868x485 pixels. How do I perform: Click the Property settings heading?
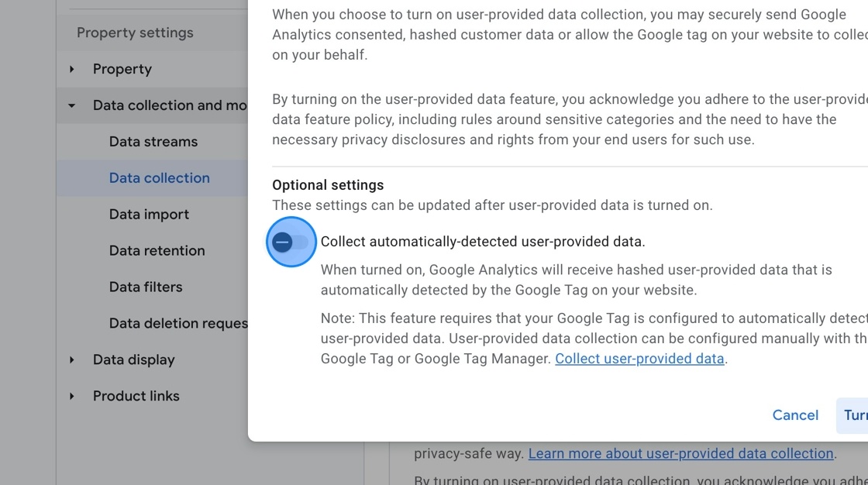click(x=134, y=33)
